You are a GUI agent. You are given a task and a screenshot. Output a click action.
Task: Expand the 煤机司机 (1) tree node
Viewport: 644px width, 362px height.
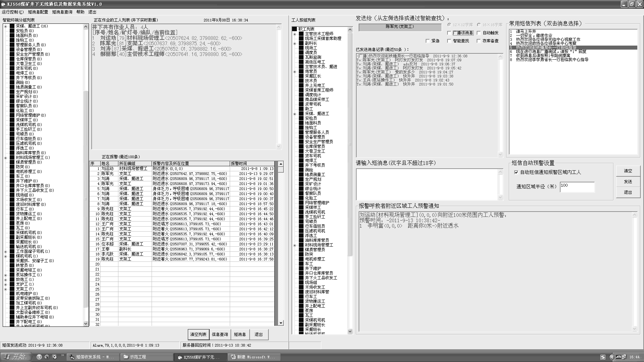[5, 256]
